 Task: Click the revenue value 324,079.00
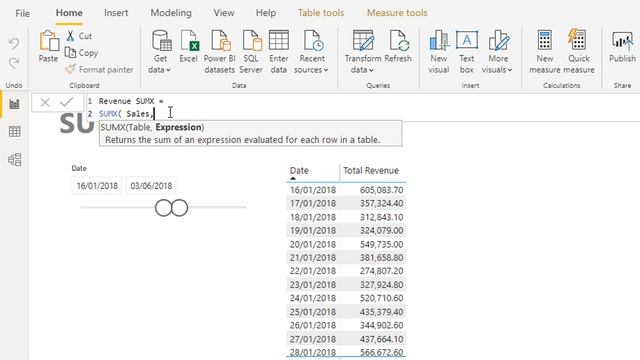pos(382,230)
